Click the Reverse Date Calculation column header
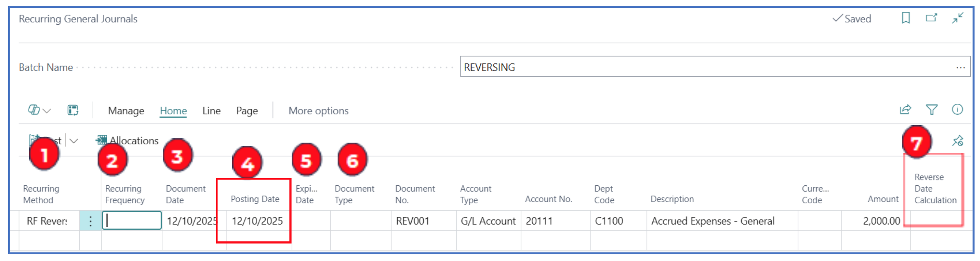 click(934, 189)
